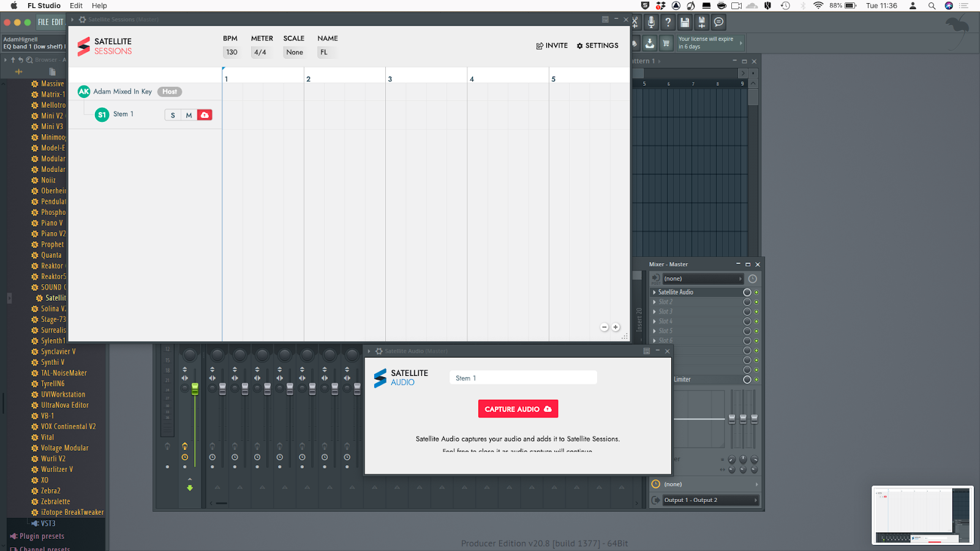Click the BPM value 130
The height and width of the screenshot is (551, 980).
tap(232, 53)
